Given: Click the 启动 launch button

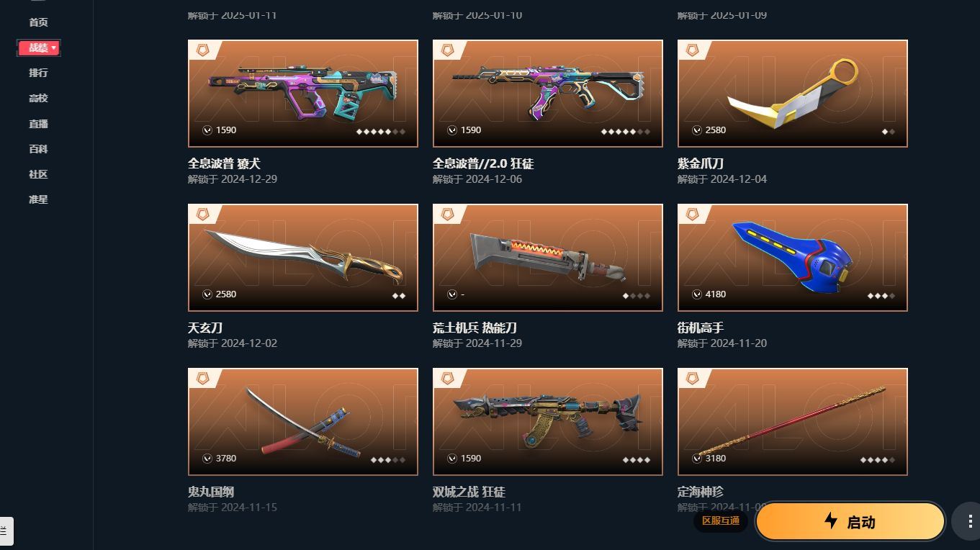Looking at the screenshot, I should 850,521.
